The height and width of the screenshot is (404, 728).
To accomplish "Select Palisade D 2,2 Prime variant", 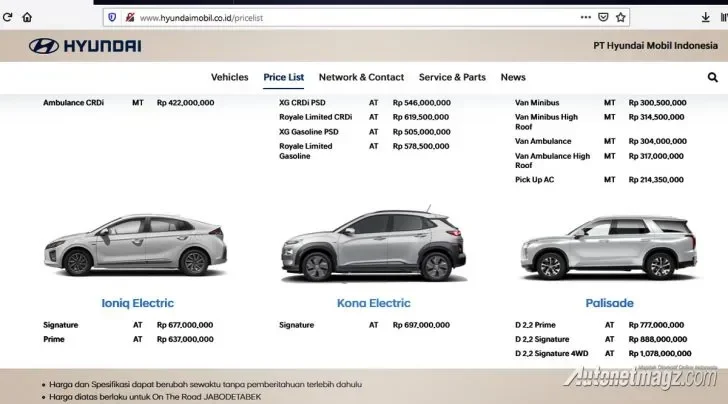I will tap(535, 325).
